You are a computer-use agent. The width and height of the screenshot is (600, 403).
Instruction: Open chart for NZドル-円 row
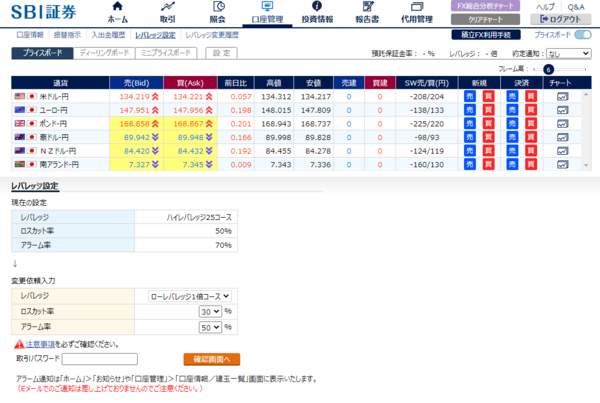click(562, 151)
